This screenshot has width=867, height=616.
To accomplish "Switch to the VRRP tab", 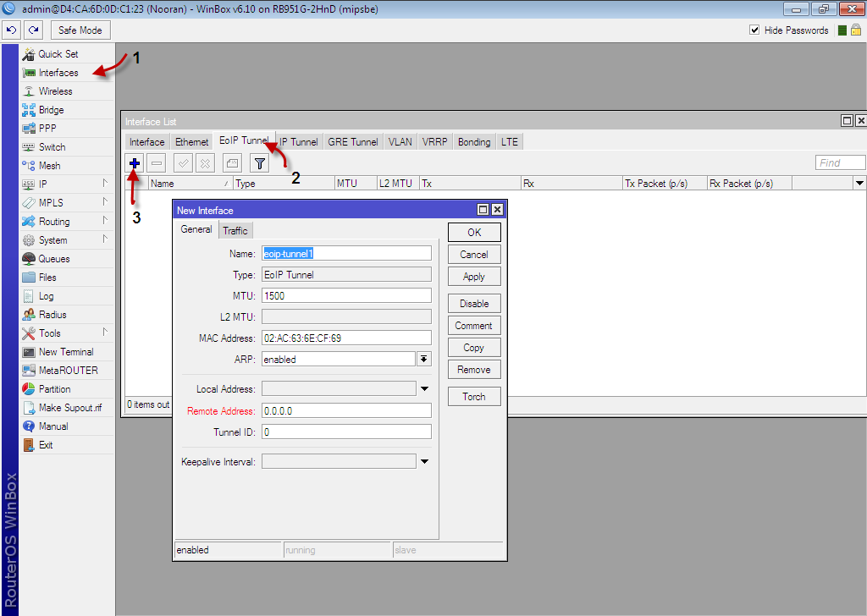I will 434,142.
